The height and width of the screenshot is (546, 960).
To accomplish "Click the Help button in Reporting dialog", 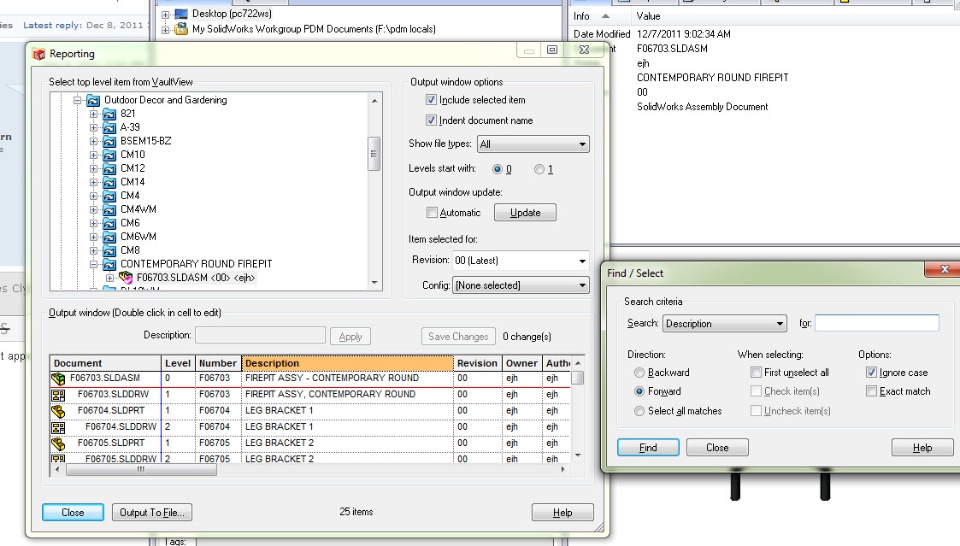I will click(x=563, y=512).
